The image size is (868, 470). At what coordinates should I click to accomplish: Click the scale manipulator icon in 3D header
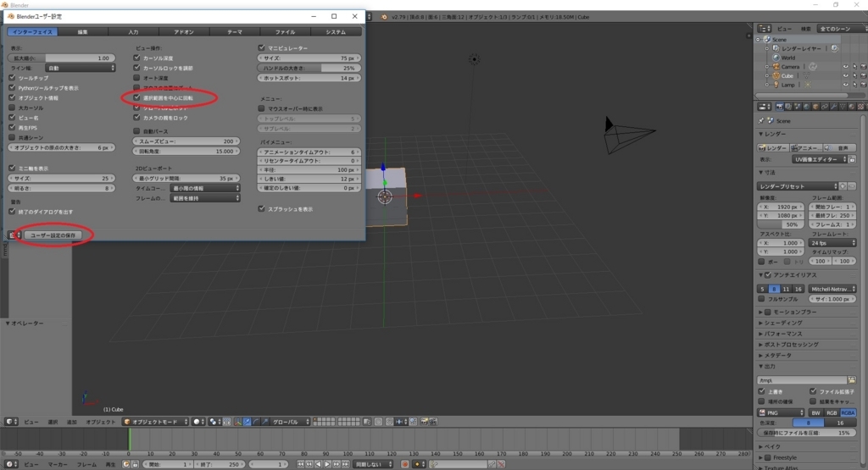coord(264,422)
